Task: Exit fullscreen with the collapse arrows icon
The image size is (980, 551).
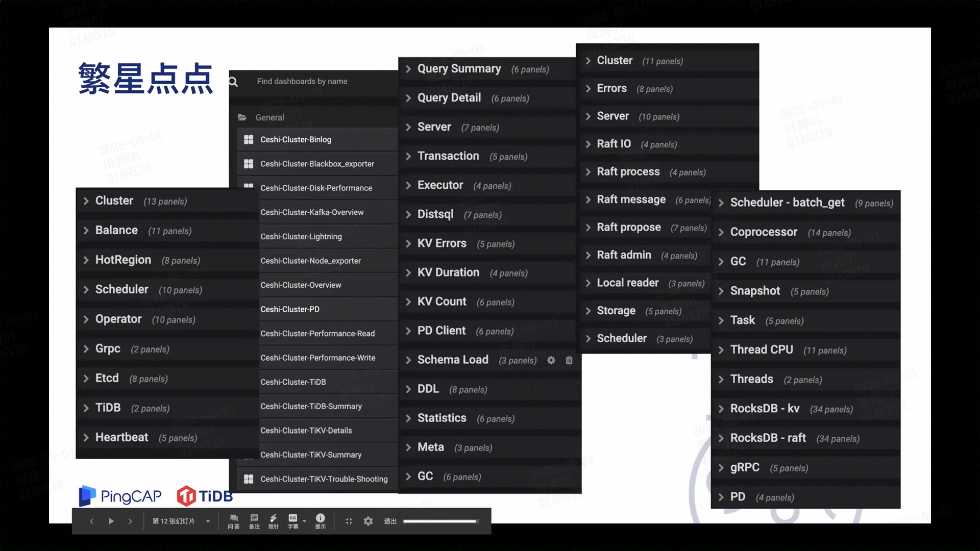Action: click(349, 521)
